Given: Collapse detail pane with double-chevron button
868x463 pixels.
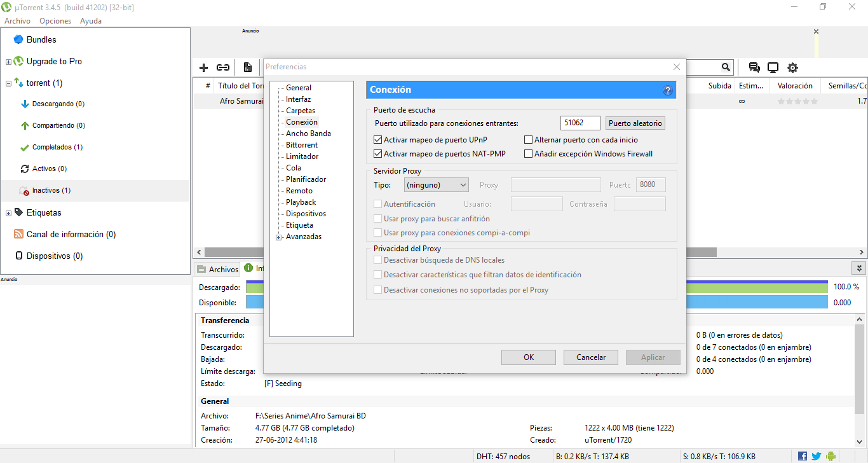Looking at the screenshot, I should click(x=860, y=268).
